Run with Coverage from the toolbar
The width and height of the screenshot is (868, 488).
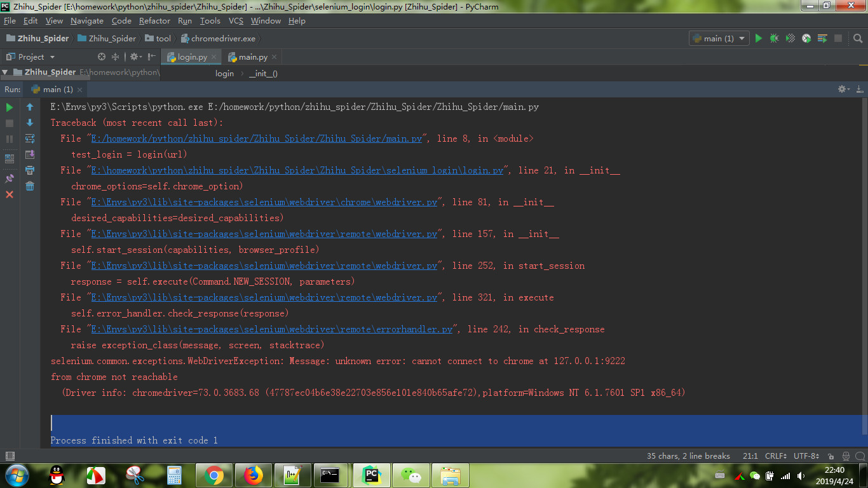click(790, 38)
